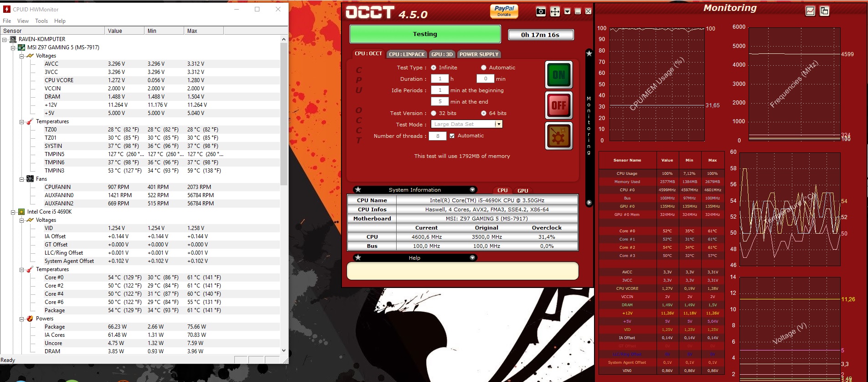Take an OCCT screenshot with the camera icon
The image size is (868, 382).
[541, 12]
